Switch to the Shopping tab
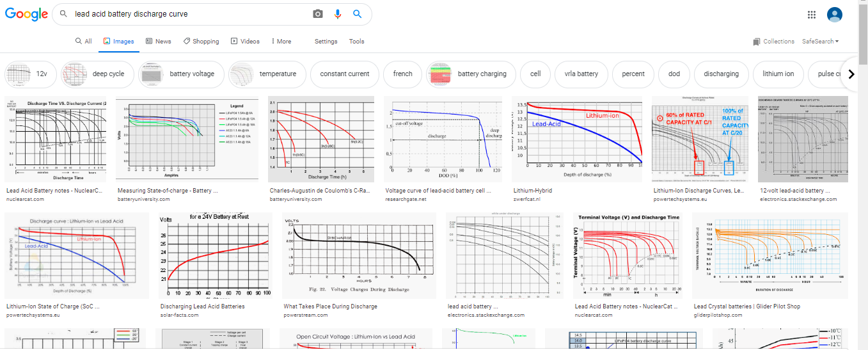 [201, 42]
